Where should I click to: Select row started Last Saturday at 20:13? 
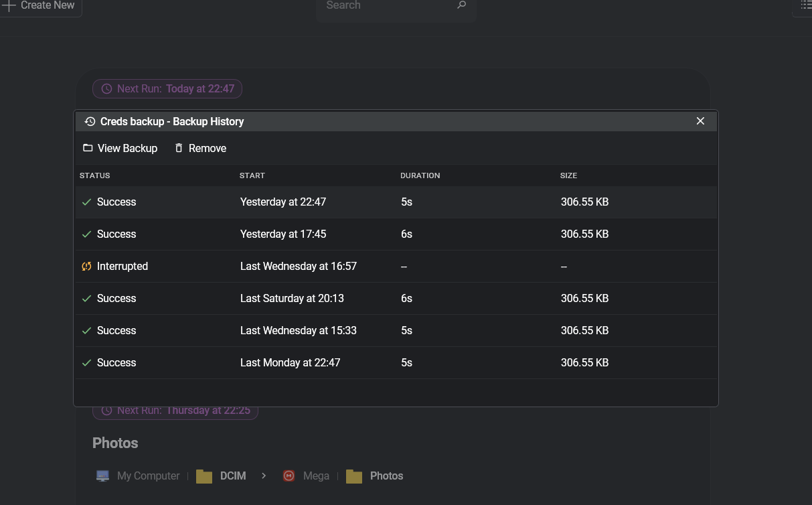coord(396,298)
